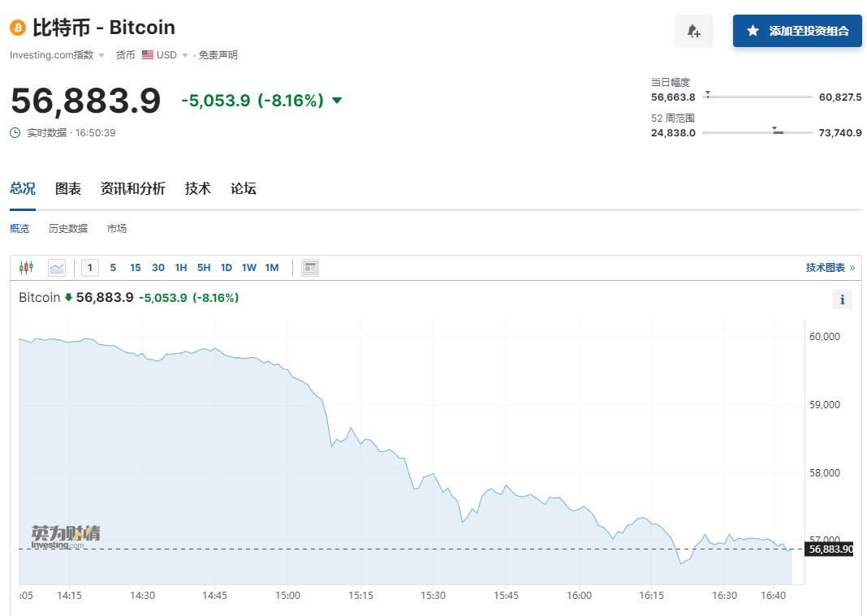The image size is (867, 616).
Task: Switch to the 技术 tab
Action: (x=197, y=188)
